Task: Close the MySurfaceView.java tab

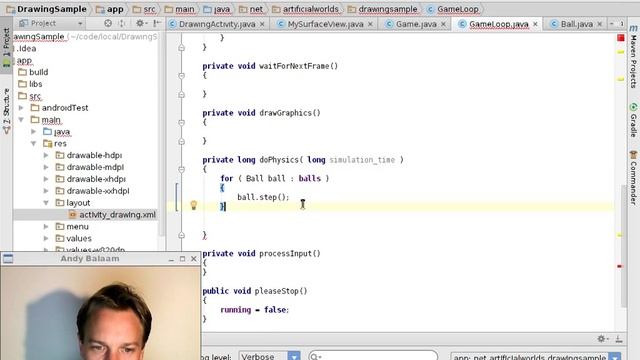Action: tap(370, 24)
